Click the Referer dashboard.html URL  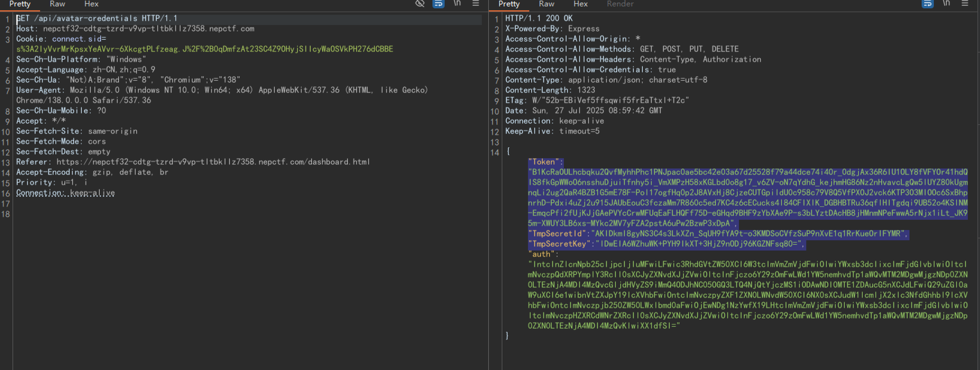point(213,162)
